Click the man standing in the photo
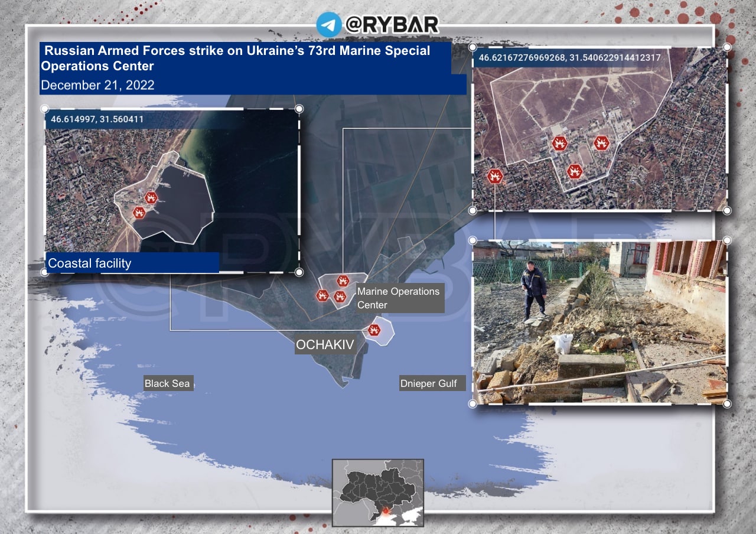This screenshot has height=534, width=756. [x=534, y=291]
